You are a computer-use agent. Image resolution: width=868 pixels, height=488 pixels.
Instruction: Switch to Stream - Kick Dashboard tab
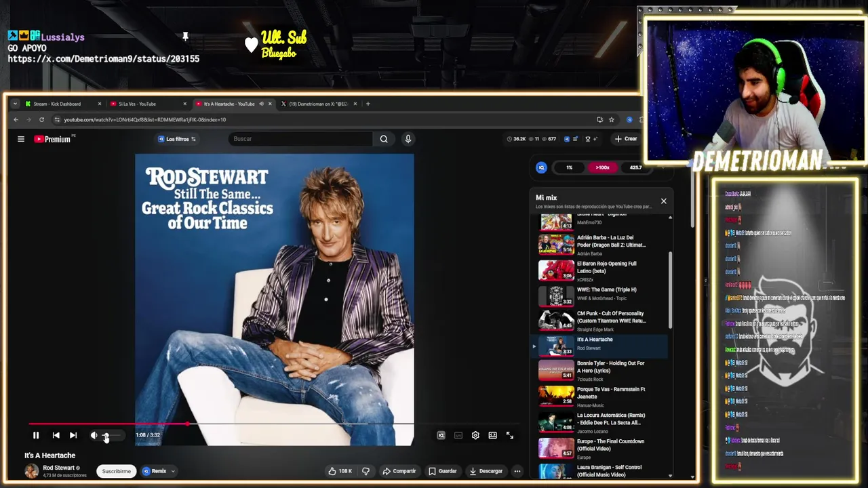(x=62, y=104)
